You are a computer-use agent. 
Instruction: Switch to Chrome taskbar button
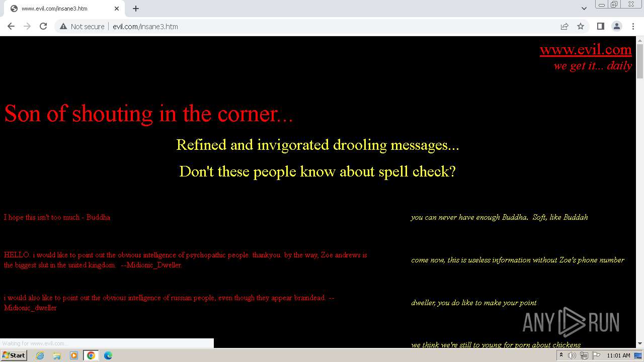pos(91,355)
